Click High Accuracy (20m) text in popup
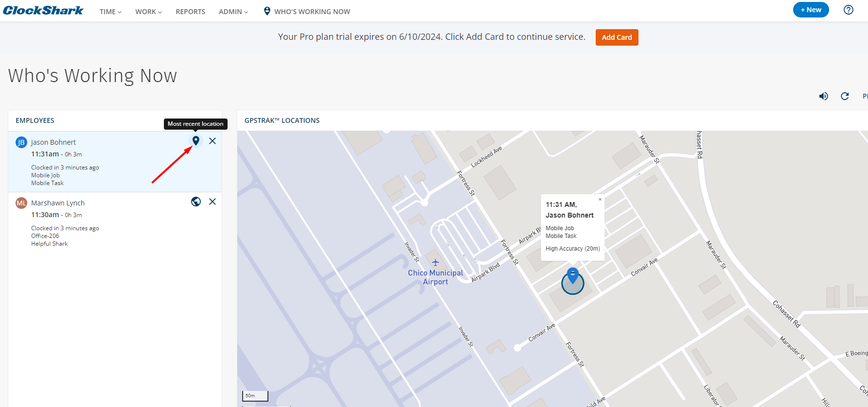Image resolution: width=868 pixels, height=407 pixels. click(573, 249)
